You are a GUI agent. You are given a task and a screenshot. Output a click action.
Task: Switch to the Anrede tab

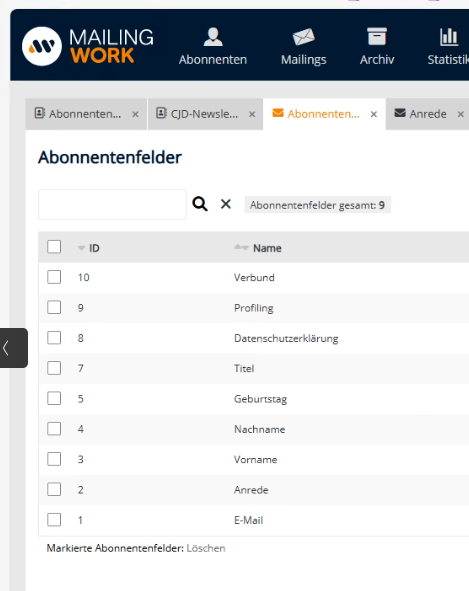421,114
